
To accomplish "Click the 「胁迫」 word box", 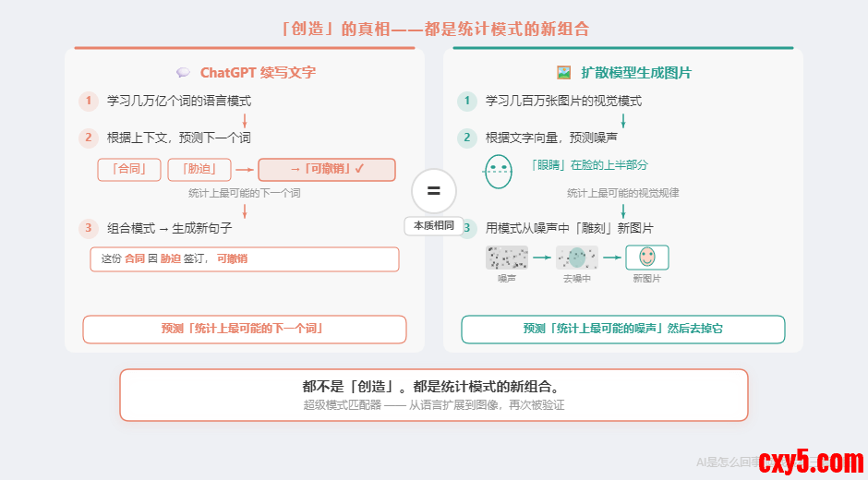I will [x=199, y=170].
